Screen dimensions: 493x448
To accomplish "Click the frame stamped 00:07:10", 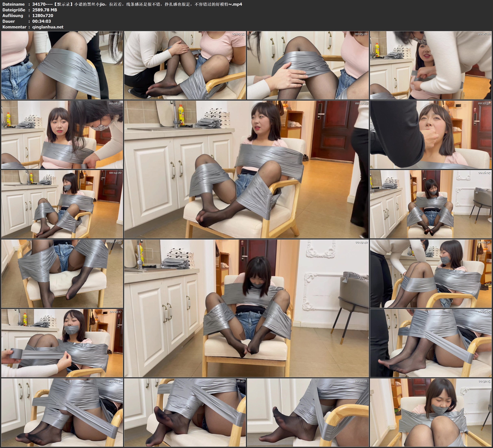I will tap(431, 65).
